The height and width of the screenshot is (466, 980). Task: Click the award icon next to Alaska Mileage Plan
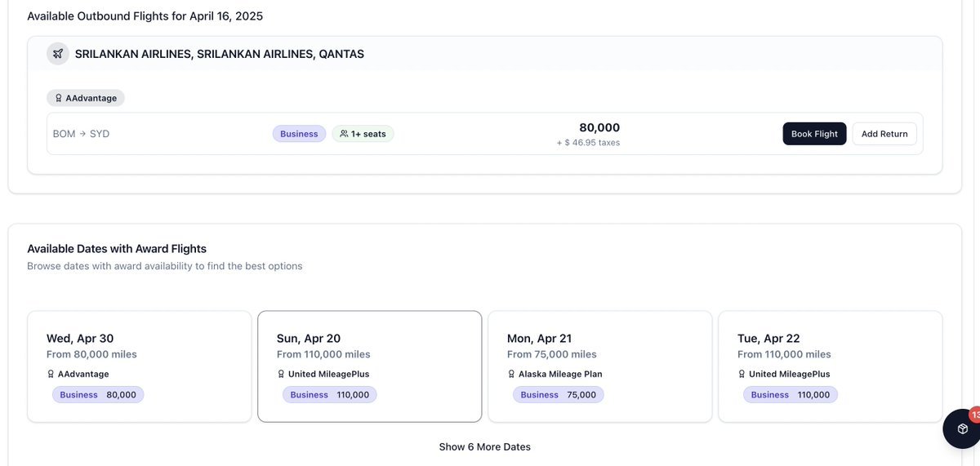point(511,375)
